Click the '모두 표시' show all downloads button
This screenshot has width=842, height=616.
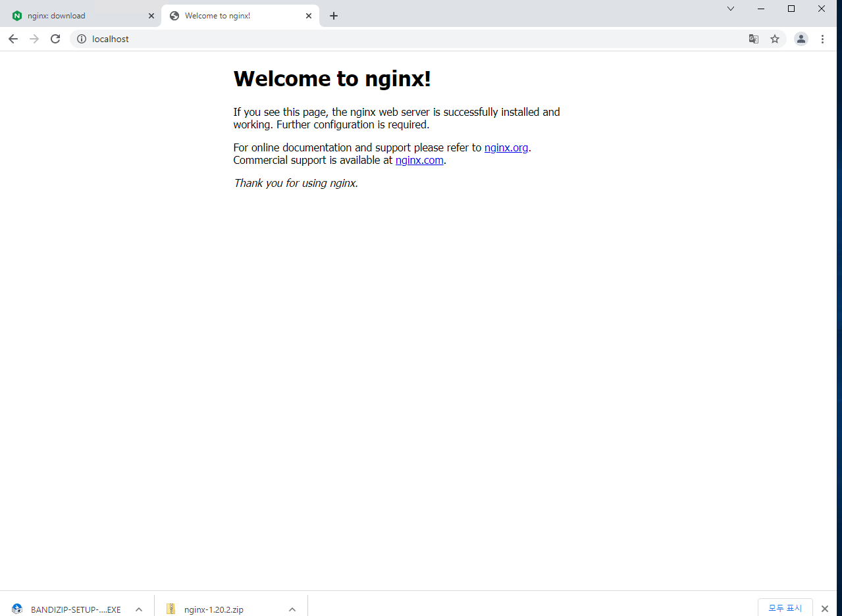tap(785, 608)
